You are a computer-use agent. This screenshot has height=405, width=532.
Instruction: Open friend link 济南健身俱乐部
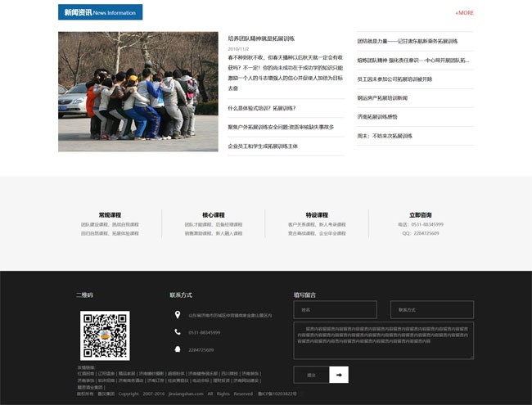click(203, 373)
